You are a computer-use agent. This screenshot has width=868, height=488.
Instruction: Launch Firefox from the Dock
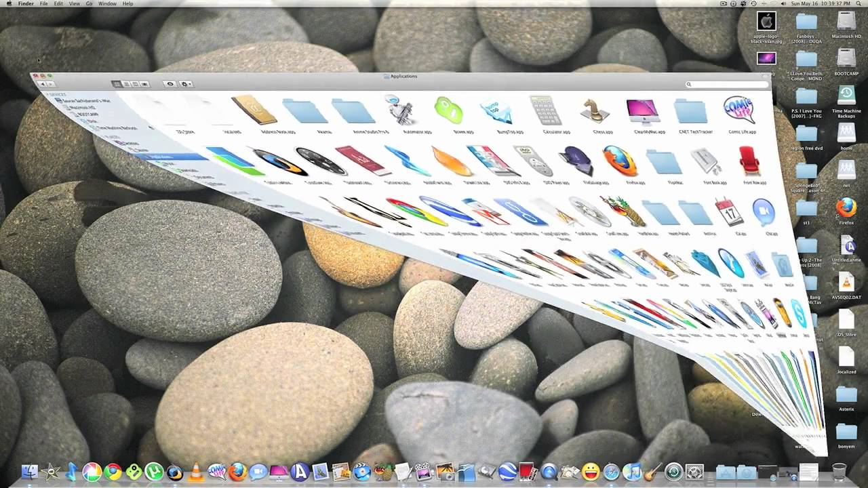pyautogui.click(x=237, y=472)
